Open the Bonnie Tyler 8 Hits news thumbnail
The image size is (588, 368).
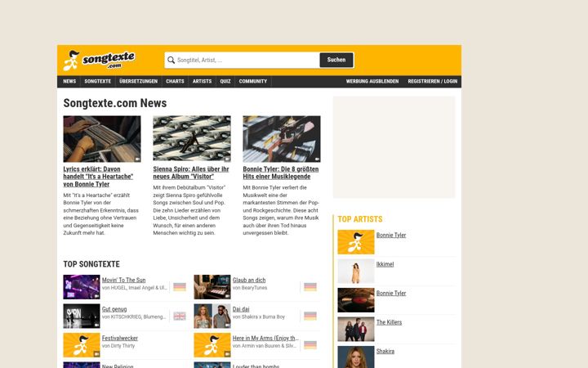282,139
